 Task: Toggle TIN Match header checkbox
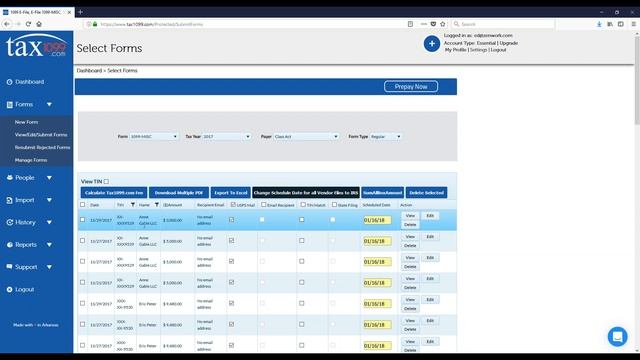(303, 205)
